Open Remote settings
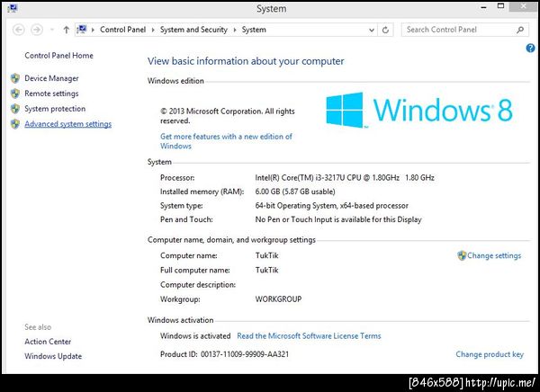This screenshot has height=392, width=540. point(51,94)
